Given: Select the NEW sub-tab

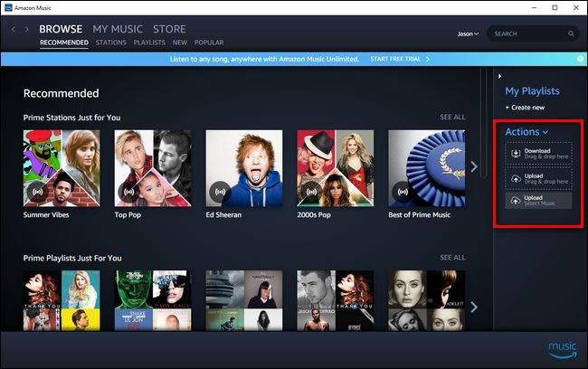Looking at the screenshot, I should [180, 43].
